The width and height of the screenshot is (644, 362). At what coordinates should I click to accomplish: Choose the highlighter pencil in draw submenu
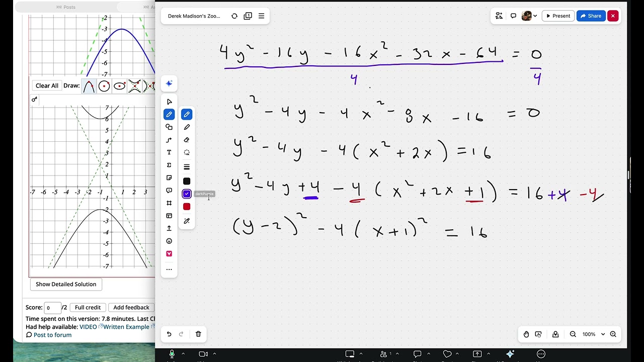coord(187,127)
